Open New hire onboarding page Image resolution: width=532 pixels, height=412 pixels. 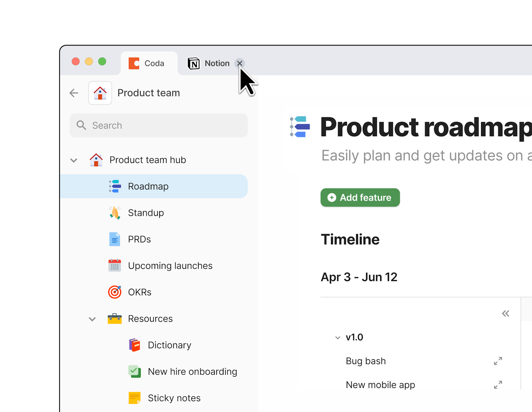tap(192, 371)
